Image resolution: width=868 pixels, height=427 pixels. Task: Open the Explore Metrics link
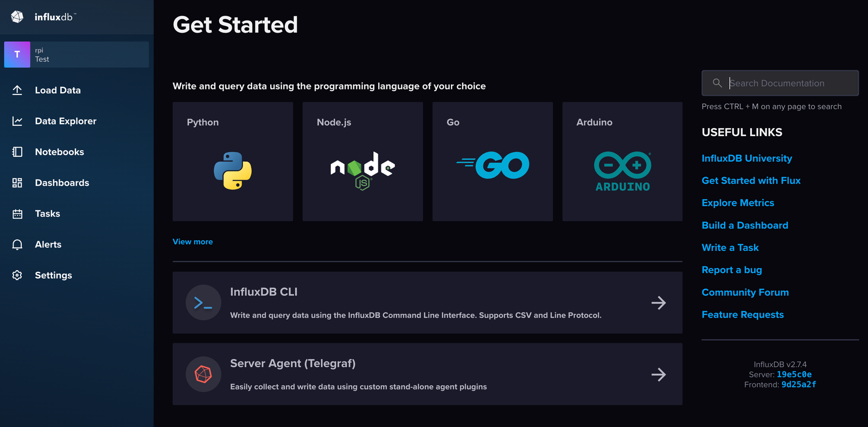pos(738,203)
